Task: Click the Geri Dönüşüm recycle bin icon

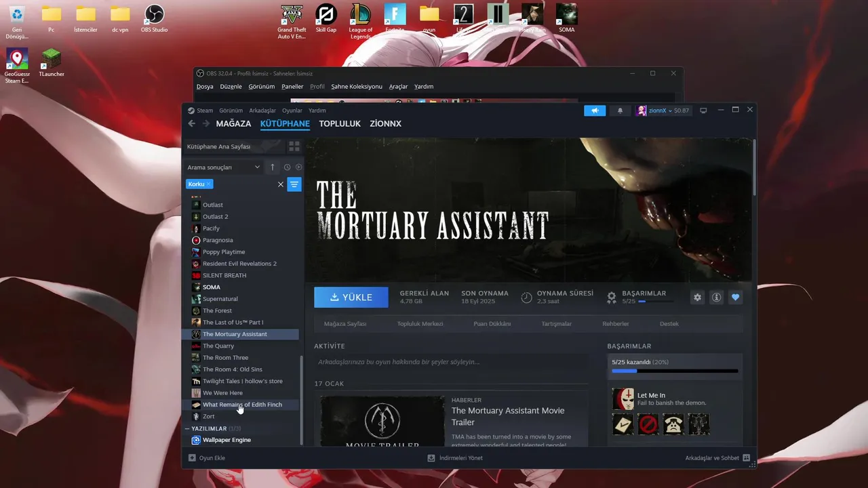Action: point(17,22)
